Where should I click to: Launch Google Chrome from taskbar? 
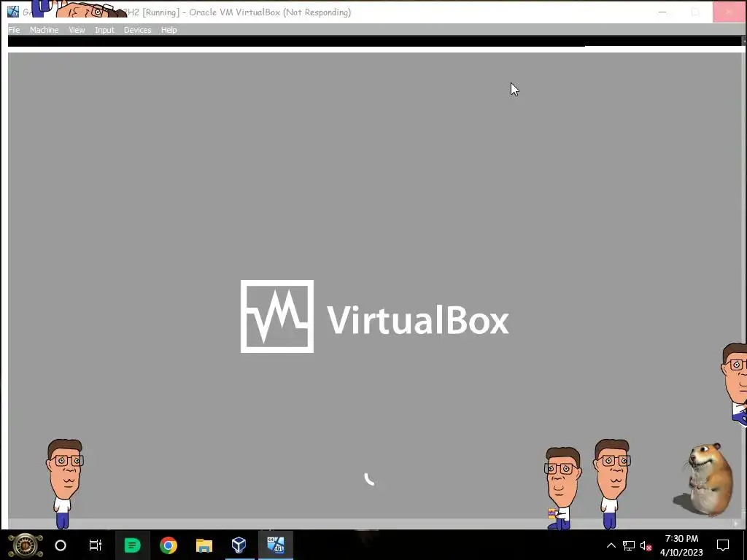(169, 545)
